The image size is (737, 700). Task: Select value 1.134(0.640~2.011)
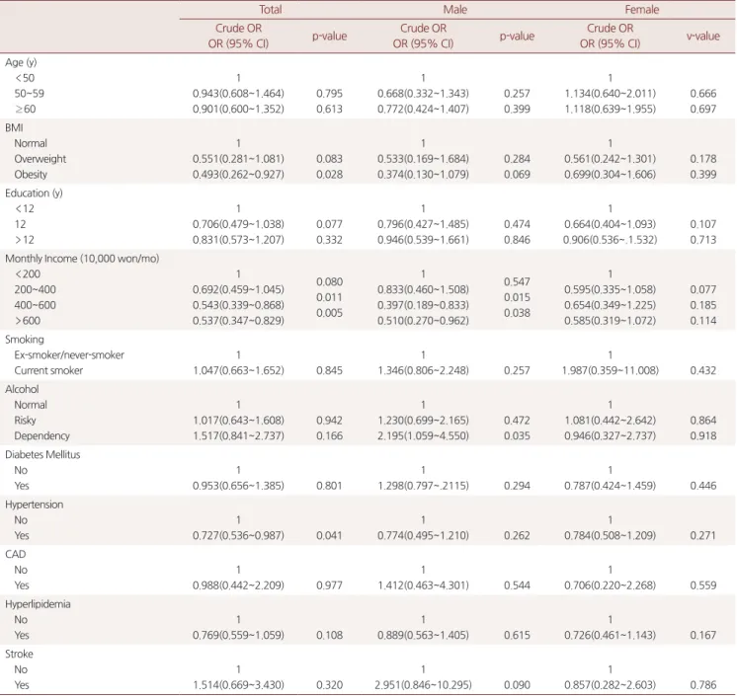(x=611, y=94)
